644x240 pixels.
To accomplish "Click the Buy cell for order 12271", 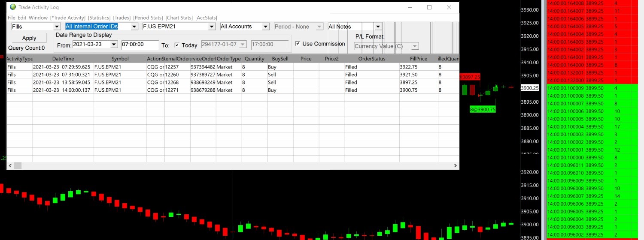I will click(280, 90).
